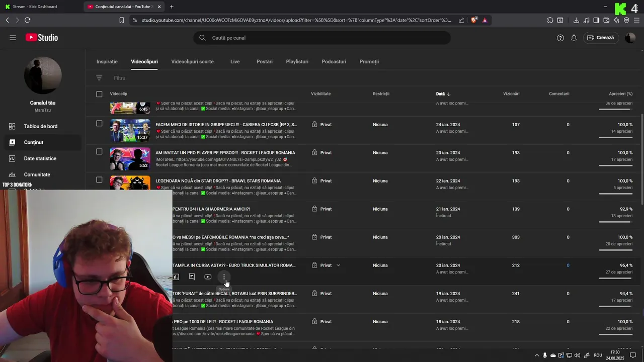Screen dimensions: 644x362
Task: Tick the checkbox for FACEM MECI DE ISTORIE video
Action: [x=99, y=124]
